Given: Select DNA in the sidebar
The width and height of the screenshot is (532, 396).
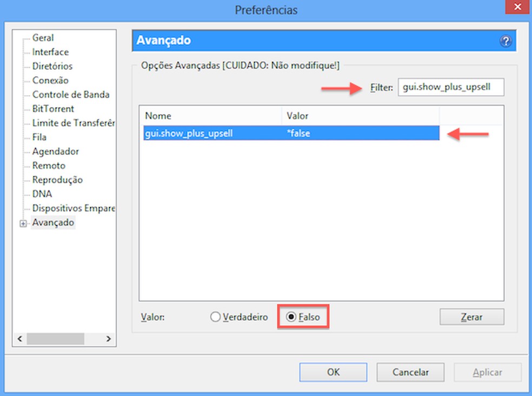Looking at the screenshot, I should [x=42, y=194].
